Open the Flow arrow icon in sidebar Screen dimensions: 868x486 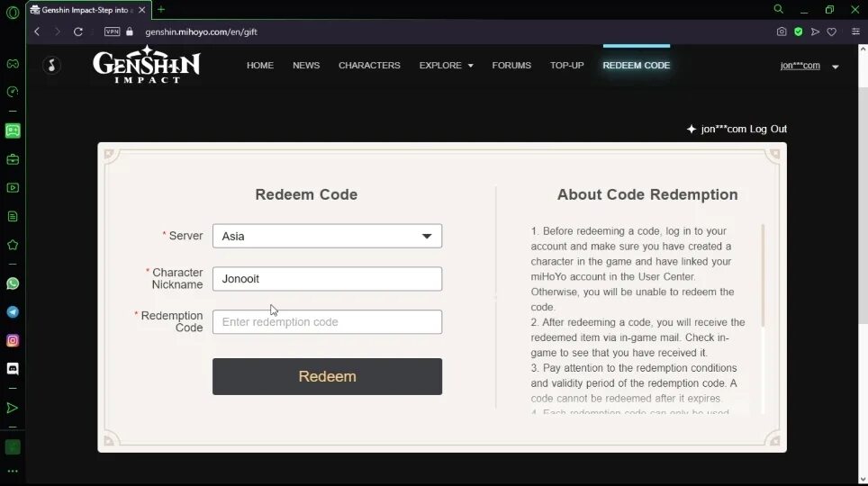click(x=13, y=408)
